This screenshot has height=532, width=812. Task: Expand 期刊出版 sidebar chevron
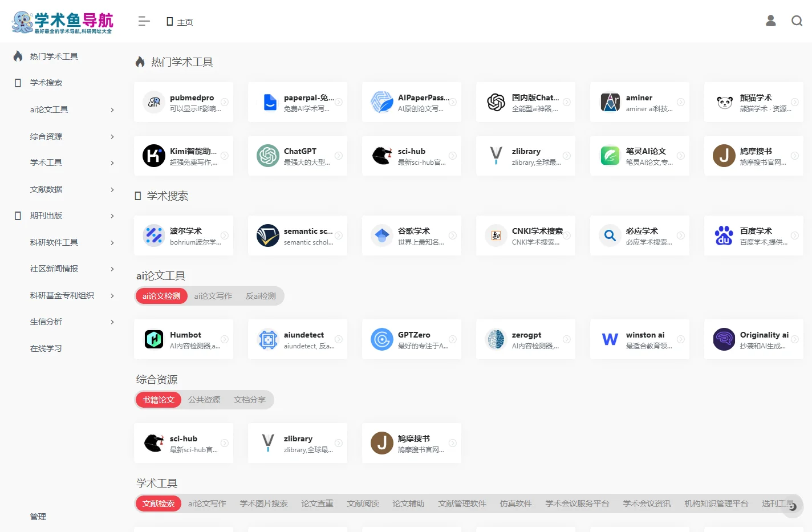point(112,216)
